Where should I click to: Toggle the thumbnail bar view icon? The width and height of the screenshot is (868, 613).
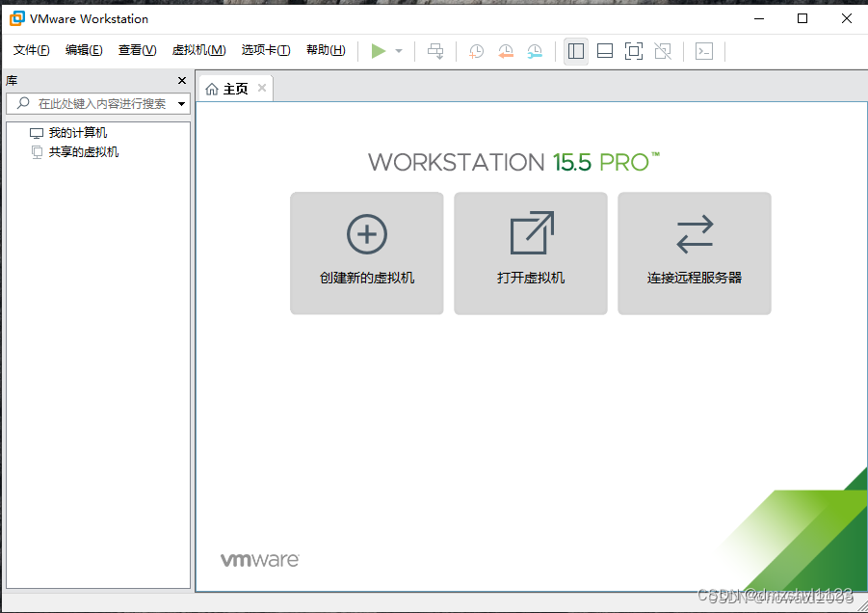[x=604, y=51]
